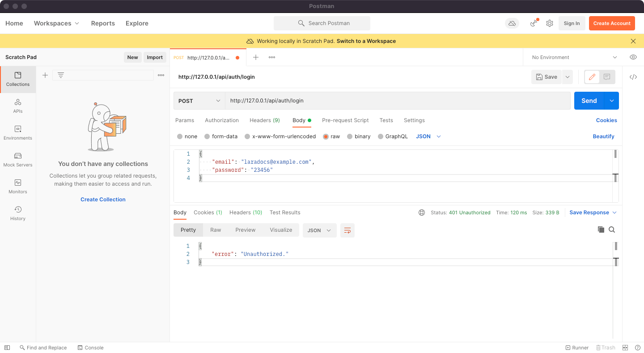This screenshot has width=644, height=353.
Task: Switch response view to Visualize
Action: pos(281,230)
